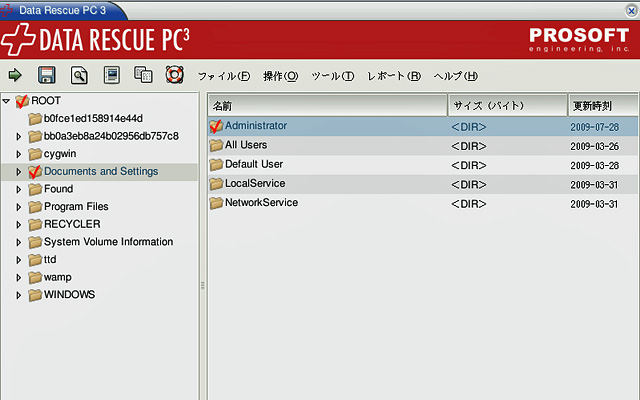Open the ツール(T) menu
This screenshot has height=400, width=640.
point(333,76)
